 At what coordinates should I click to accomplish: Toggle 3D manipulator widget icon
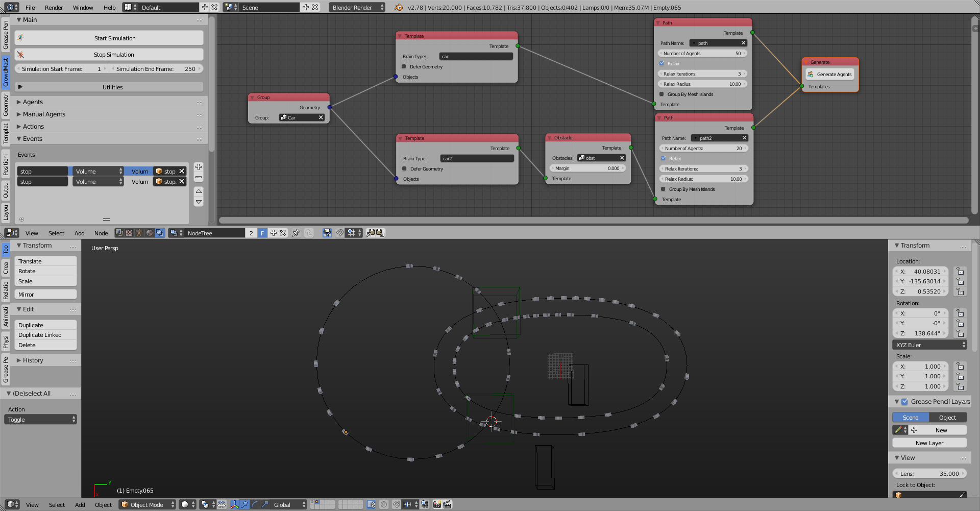click(235, 505)
